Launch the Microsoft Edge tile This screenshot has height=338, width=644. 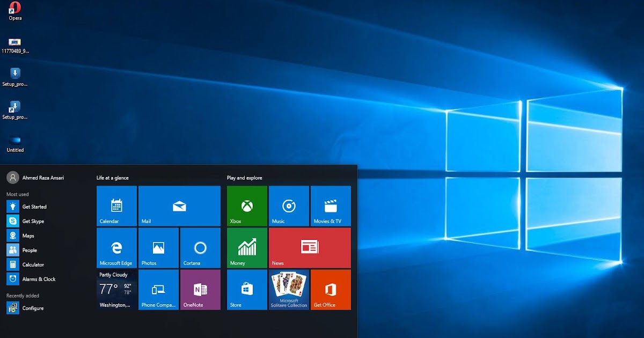click(x=116, y=248)
